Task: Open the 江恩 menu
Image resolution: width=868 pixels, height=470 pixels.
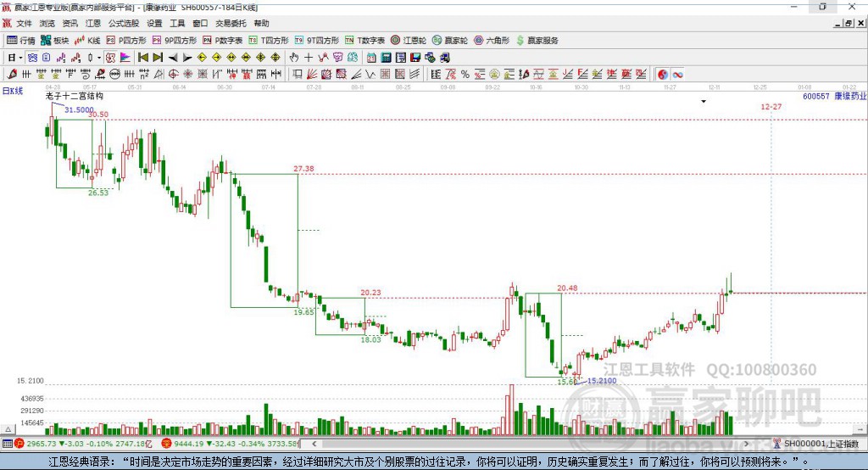Action: (x=93, y=23)
